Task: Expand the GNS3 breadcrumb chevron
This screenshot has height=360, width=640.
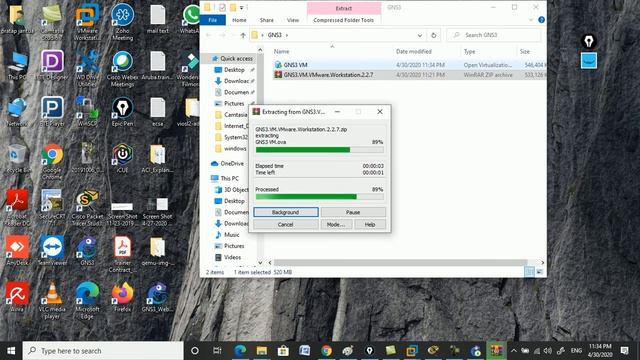Action: [x=287, y=36]
